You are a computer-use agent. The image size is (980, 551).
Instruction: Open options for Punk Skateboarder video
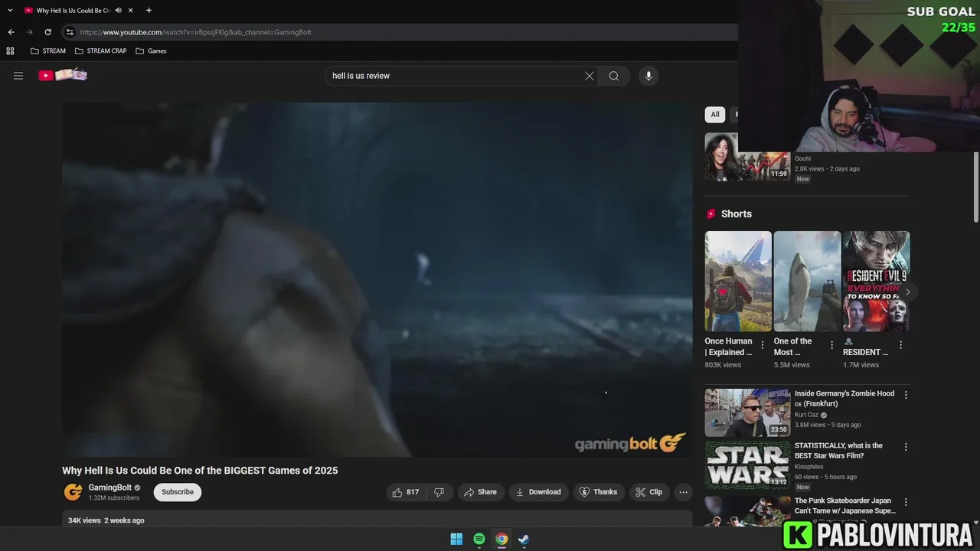(906, 502)
